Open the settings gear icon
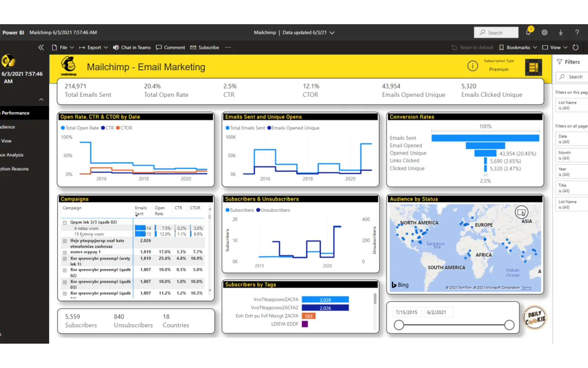The height and width of the screenshot is (368, 588). (545, 32)
